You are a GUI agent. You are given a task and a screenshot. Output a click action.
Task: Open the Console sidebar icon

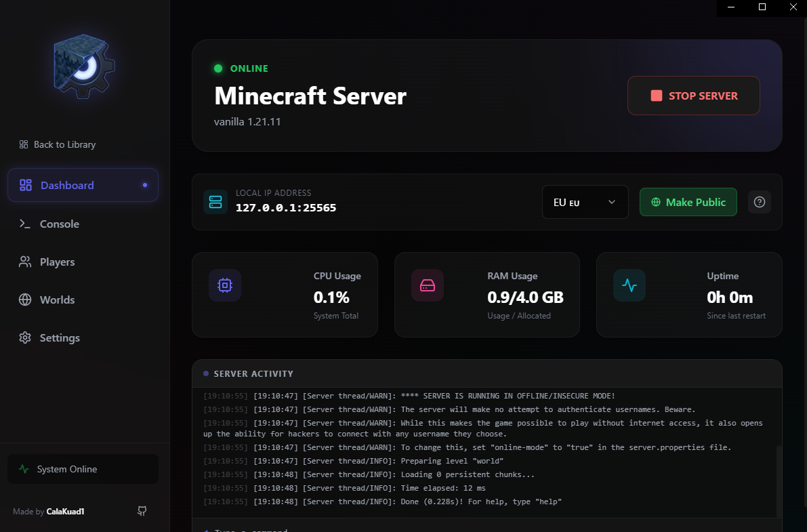[24, 224]
